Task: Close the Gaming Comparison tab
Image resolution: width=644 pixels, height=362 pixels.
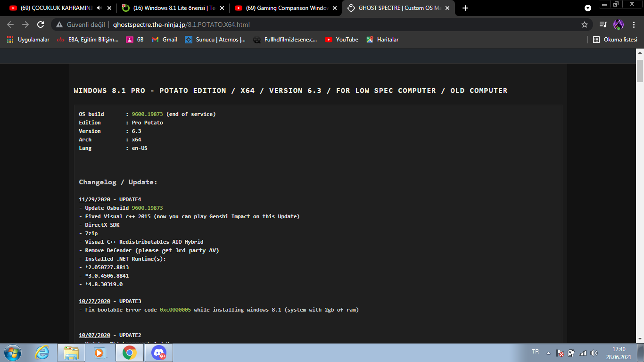Action: pyautogui.click(x=335, y=8)
